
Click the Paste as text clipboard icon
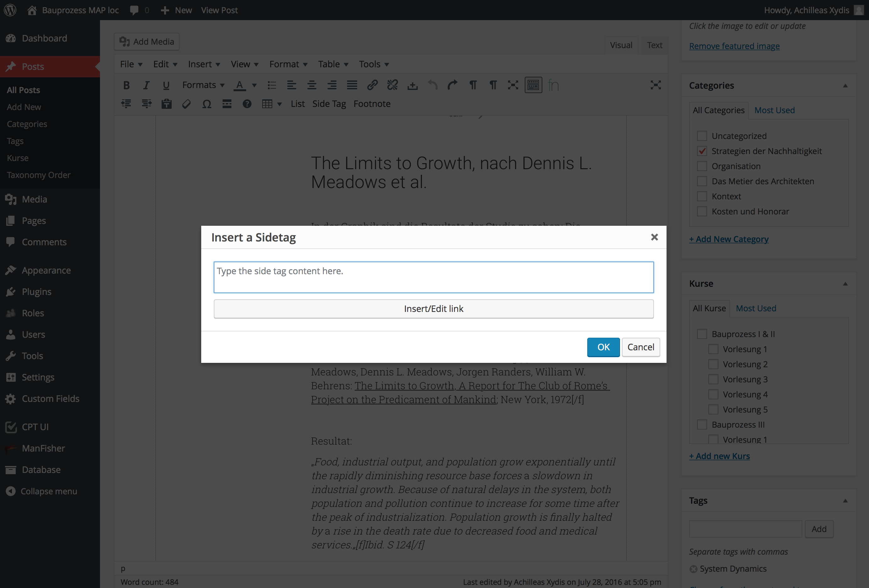[166, 104]
